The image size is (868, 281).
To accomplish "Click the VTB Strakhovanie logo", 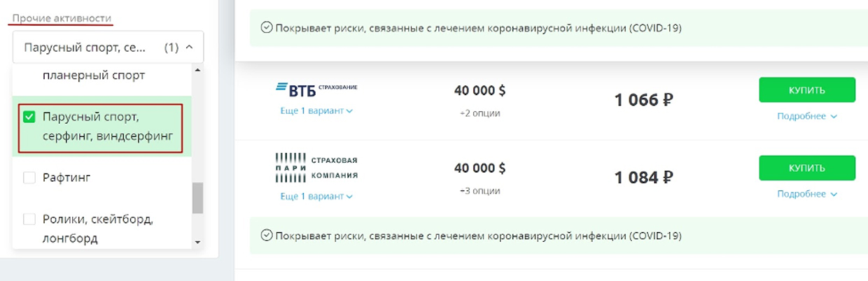I will pos(316,87).
